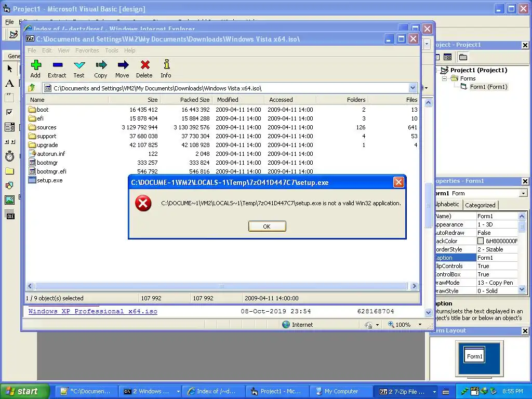Select the CheckBox tool in VB toolbox

9,112
